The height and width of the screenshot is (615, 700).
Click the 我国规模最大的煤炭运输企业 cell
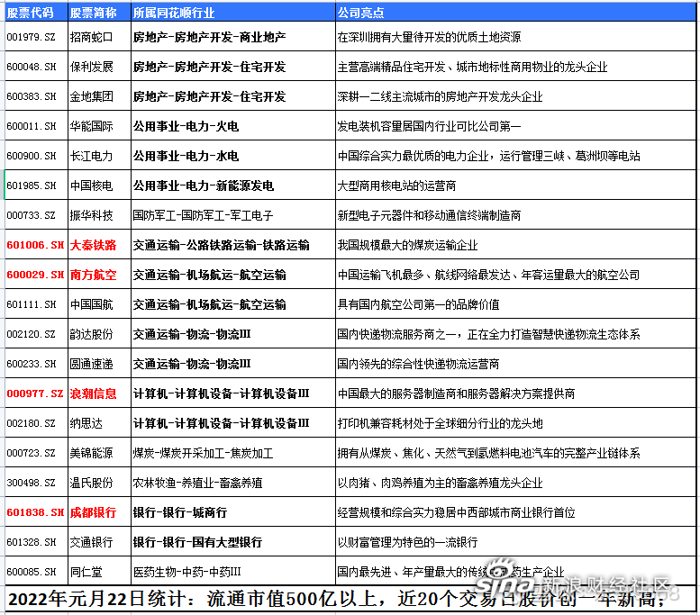click(515, 245)
